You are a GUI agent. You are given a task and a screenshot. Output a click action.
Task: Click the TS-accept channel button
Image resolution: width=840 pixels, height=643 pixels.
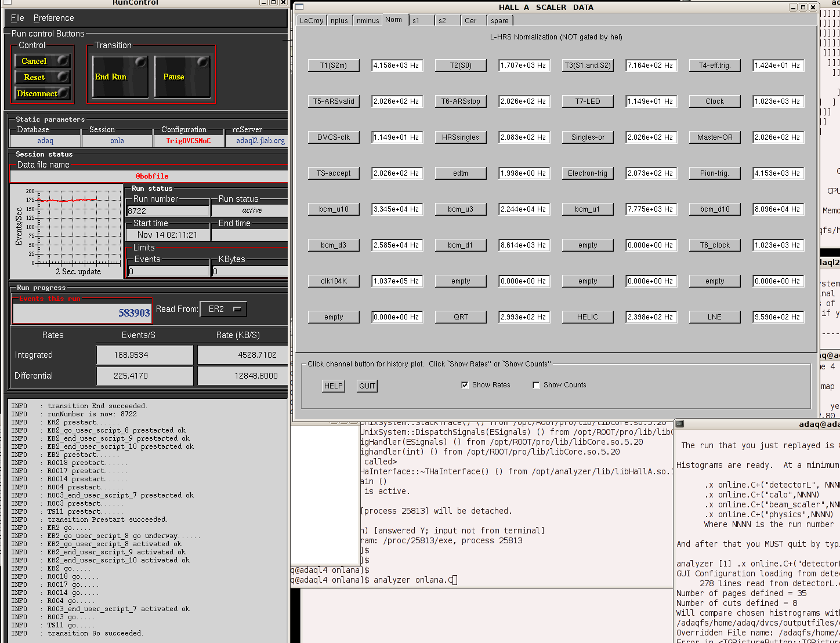tap(334, 173)
